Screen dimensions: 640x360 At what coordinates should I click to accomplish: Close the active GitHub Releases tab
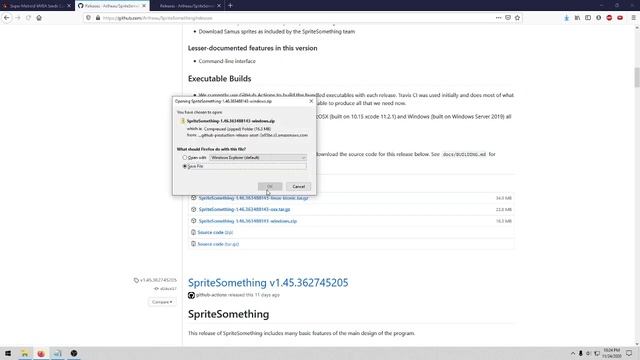[144, 6]
